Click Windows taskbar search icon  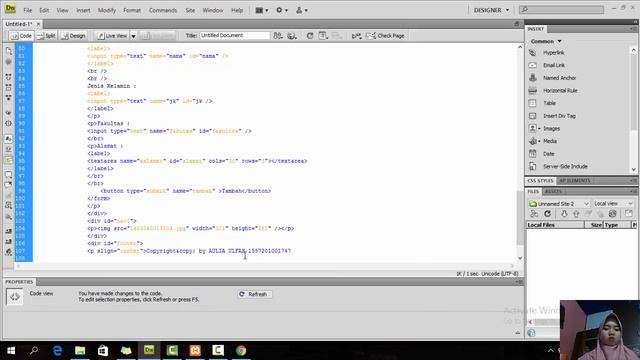coord(34,350)
